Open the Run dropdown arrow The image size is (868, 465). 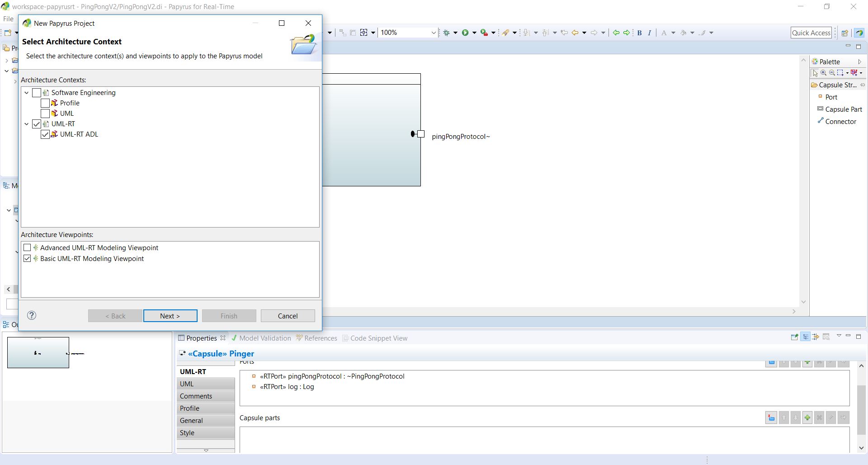474,33
